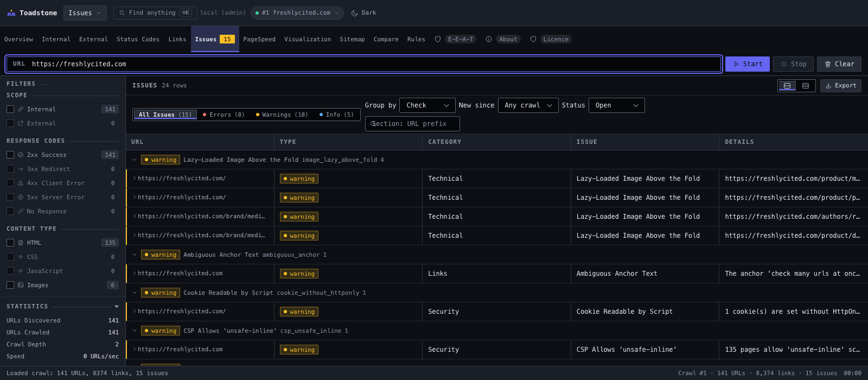Click the URL input field
This screenshot has height=380, width=868.
(363, 64)
